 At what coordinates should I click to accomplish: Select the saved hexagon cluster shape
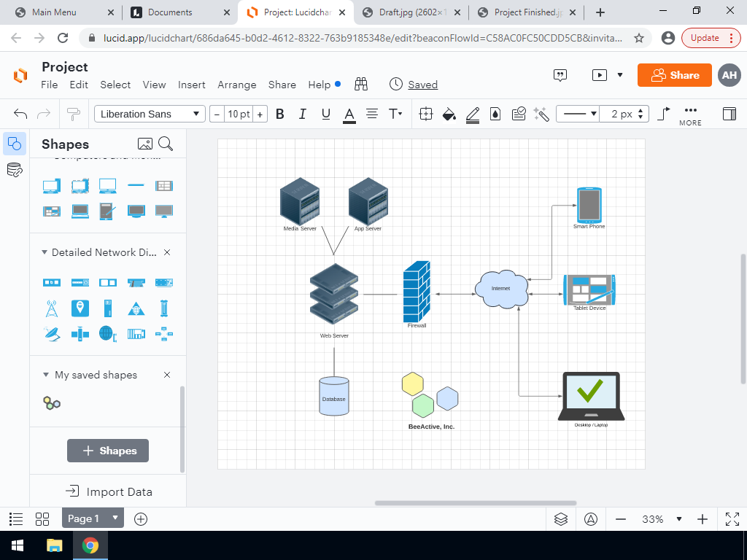[52, 403]
